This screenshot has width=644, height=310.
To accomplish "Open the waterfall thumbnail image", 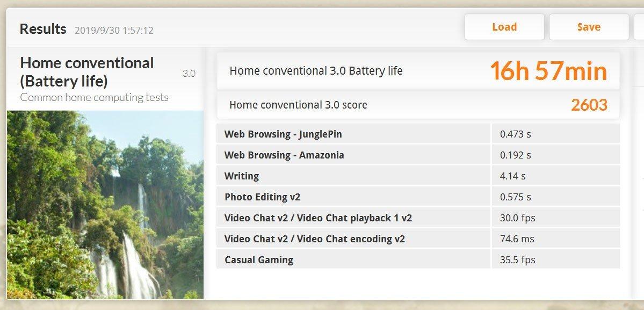I will tap(105, 204).
